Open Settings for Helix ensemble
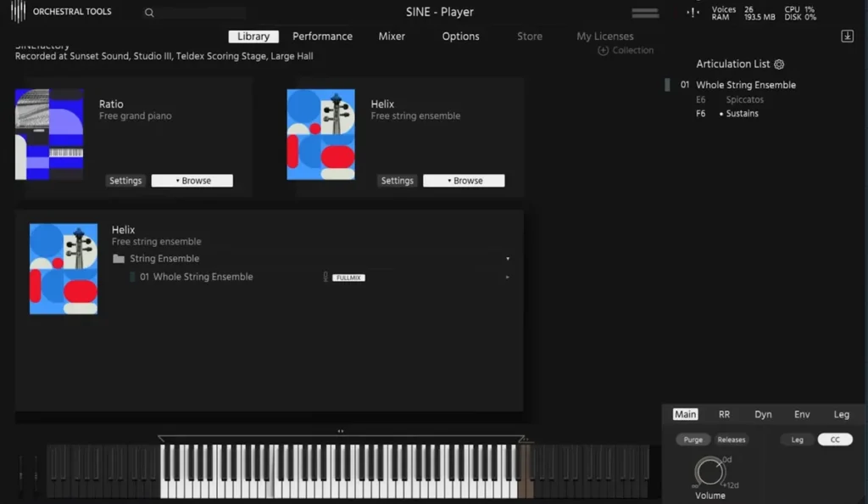Viewport: 868px width, 504px height. pos(397,181)
